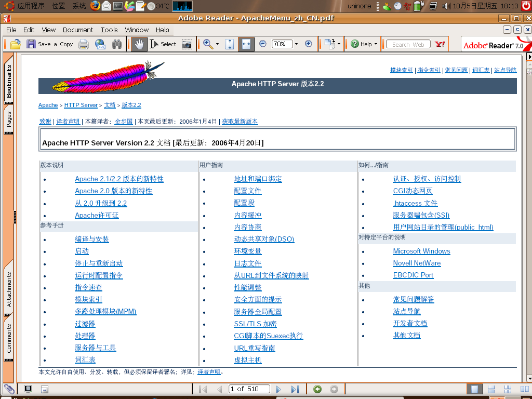
Task: Click the Yahoo search icon
Action: point(440,44)
